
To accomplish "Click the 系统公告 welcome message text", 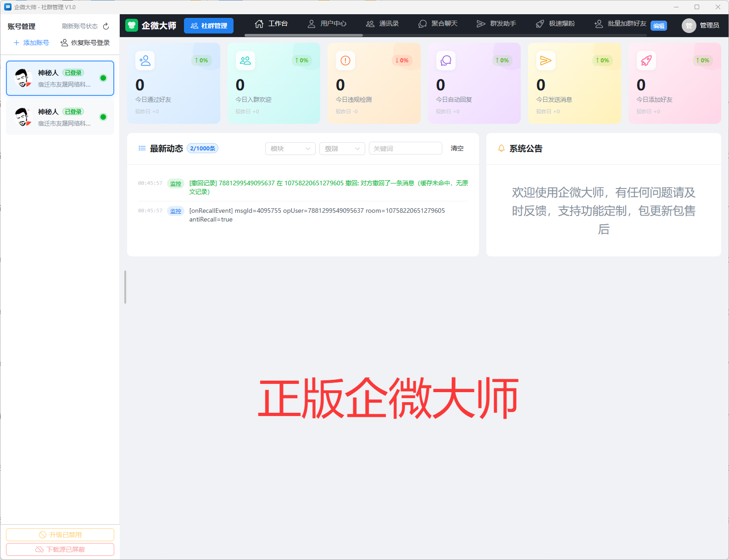I will coord(604,211).
